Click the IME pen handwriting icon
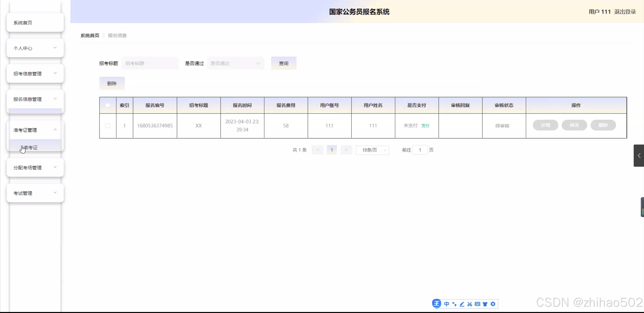This screenshot has width=644, height=313. point(462,304)
